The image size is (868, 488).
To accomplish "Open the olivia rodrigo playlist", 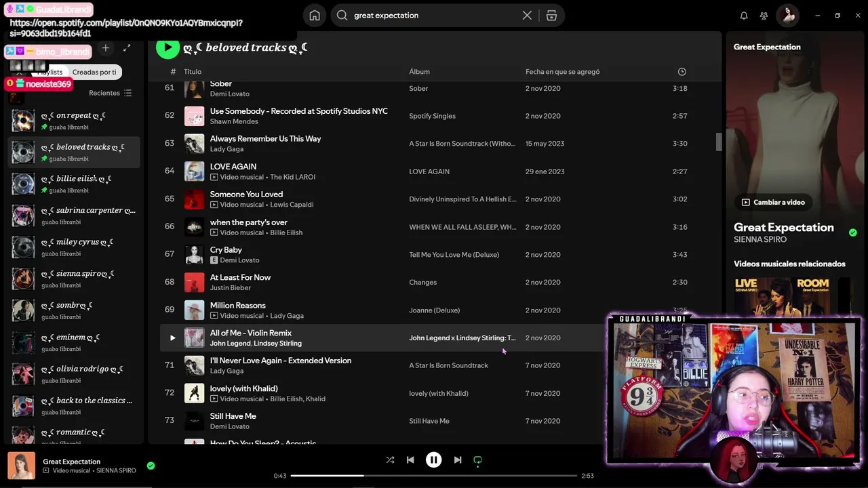I will click(75, 374).
